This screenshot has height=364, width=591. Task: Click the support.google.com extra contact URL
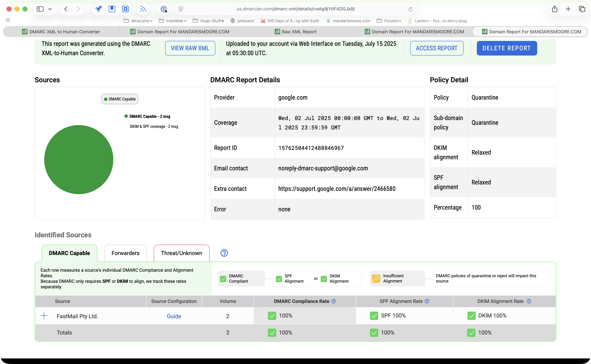[337, 189]
